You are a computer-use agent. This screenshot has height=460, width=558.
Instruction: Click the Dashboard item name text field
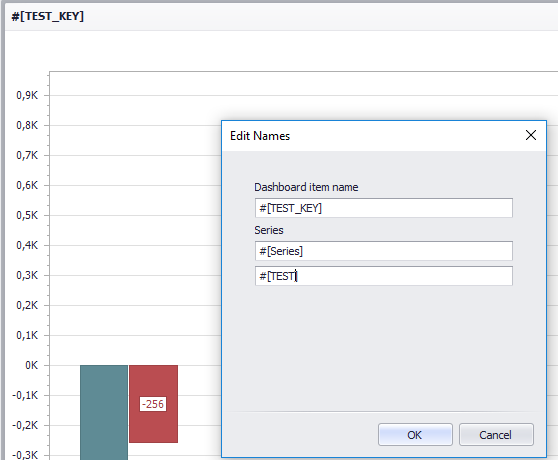pos(384,208)
